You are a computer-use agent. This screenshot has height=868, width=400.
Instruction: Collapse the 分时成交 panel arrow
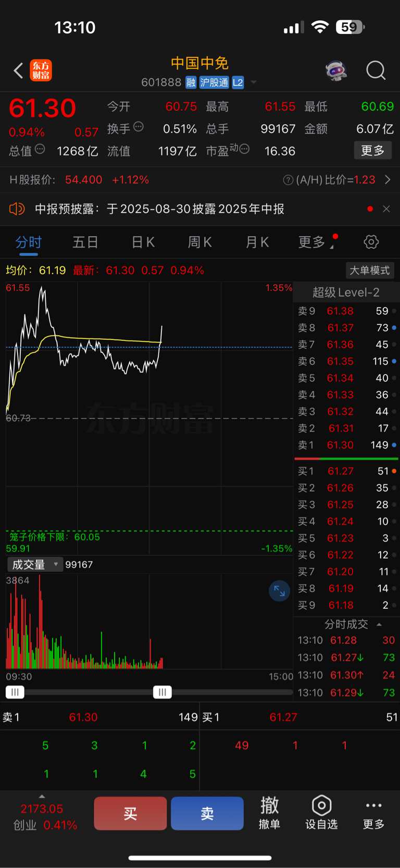click(x=379, y=625)
